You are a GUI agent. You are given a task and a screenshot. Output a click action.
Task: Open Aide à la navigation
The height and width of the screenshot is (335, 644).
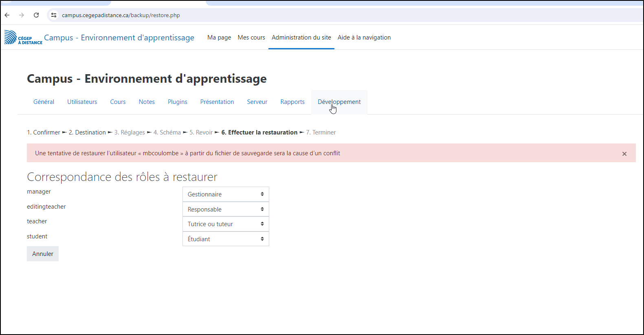pos(364,37)
